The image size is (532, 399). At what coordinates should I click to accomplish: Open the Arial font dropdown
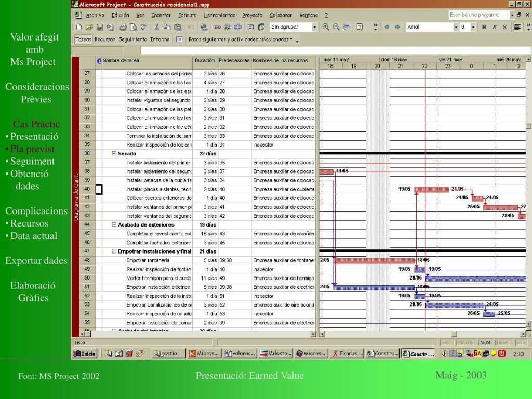[x=456, y=27]
